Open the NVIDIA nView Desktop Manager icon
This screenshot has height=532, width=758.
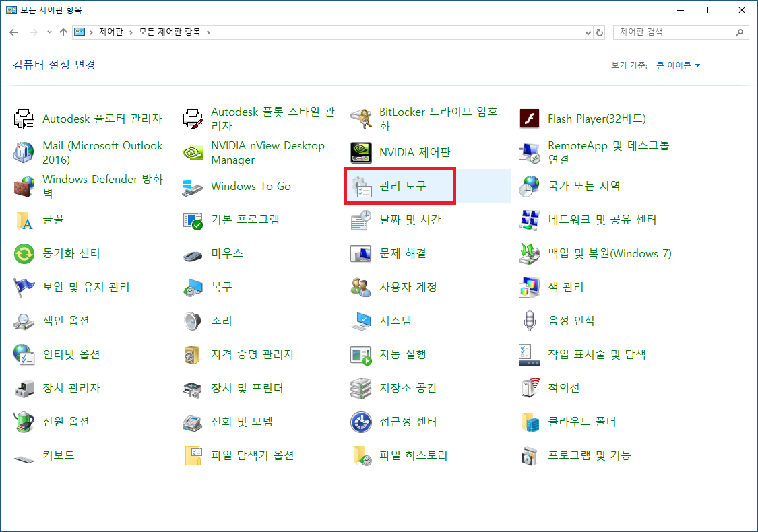(193, 153)
